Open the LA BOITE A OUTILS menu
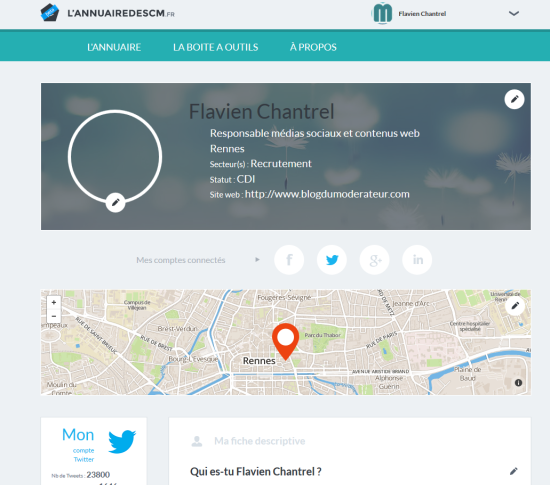Screen dimensions: 550x485 [215, 47]
